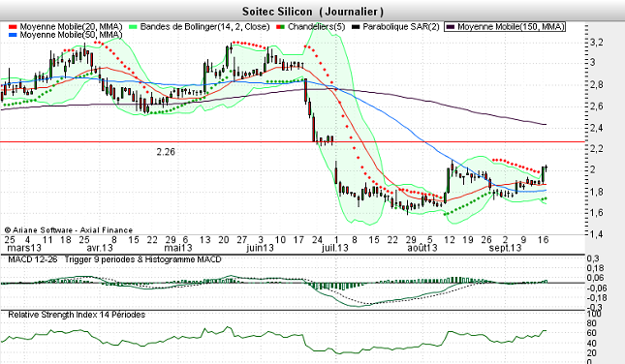Click the Ariane Software - Axial Finance credit

click(69, 230)
